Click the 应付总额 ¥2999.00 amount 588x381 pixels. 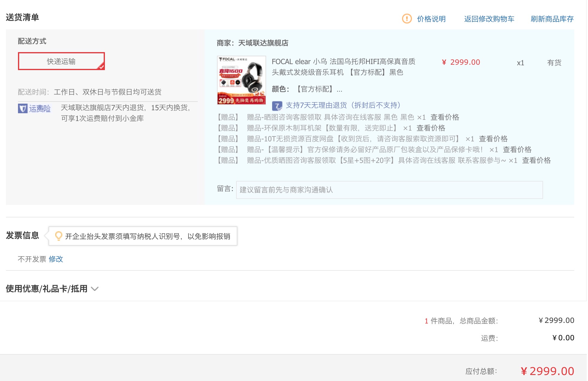click(547, 371)
